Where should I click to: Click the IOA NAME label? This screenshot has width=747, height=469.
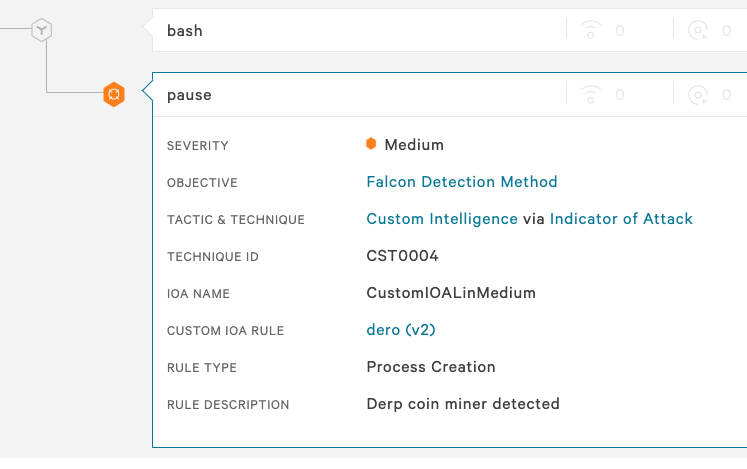[198, 294]
